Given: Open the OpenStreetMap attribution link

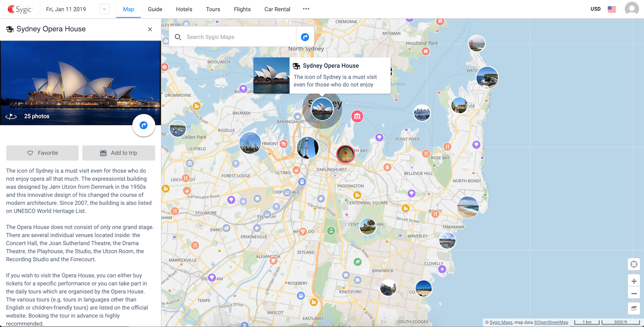Looking at the screenshot, I should [551, 323].
